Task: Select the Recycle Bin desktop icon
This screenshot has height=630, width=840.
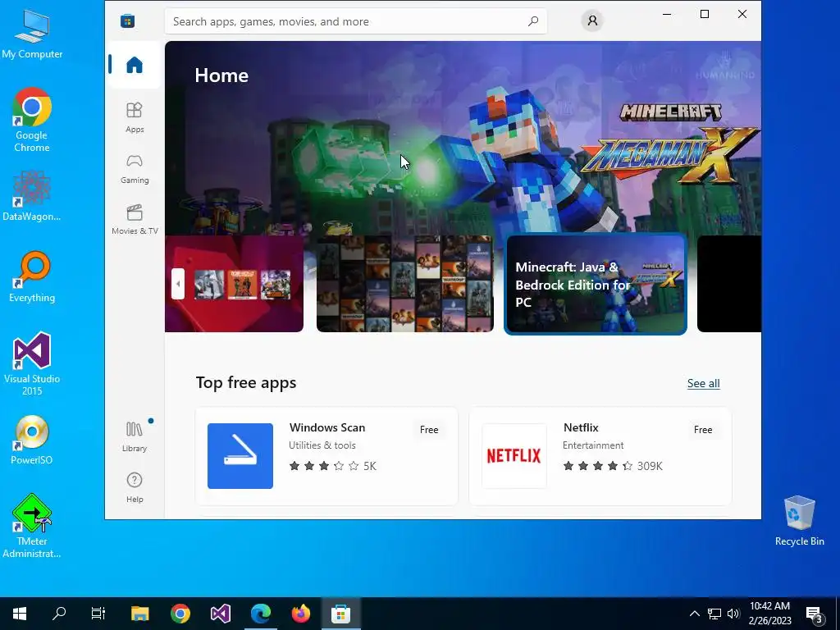Action: [799, 521]
